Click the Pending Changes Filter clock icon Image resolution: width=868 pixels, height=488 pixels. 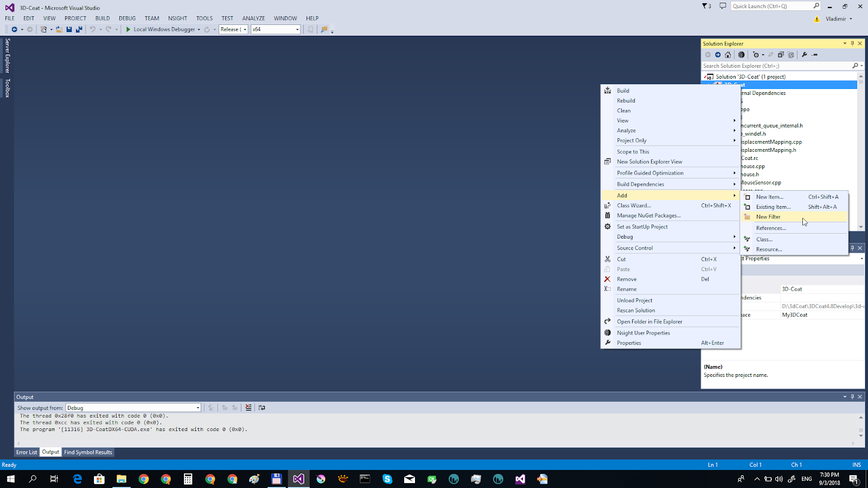click(x=756, y=55)
